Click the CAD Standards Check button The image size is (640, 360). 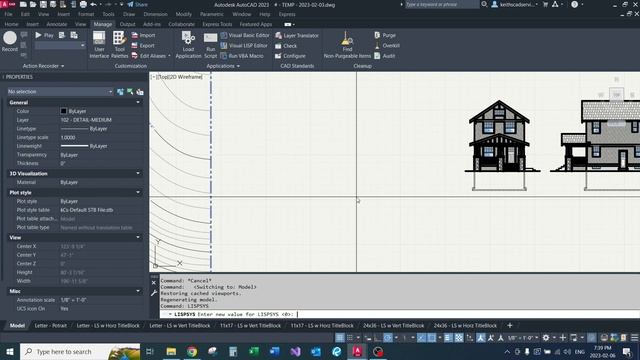pyautogui.click(x=286, y=46)
